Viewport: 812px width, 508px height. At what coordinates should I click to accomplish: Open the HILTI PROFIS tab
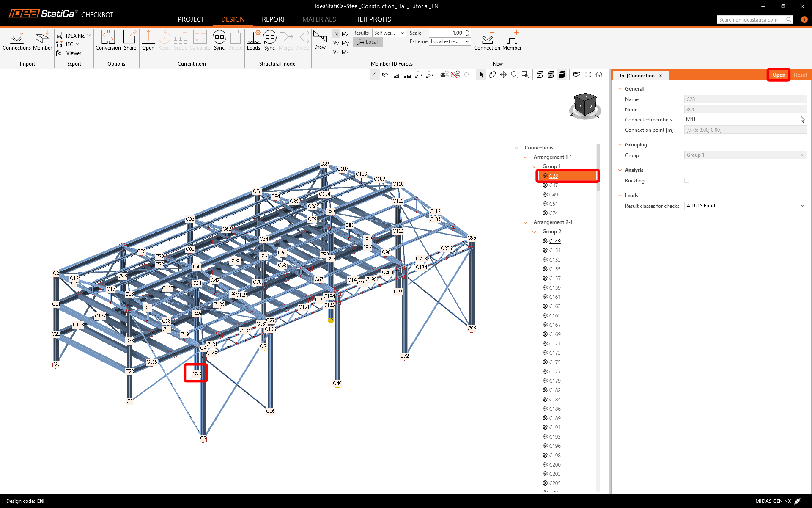pyautogui.click(x=372, y=19)
